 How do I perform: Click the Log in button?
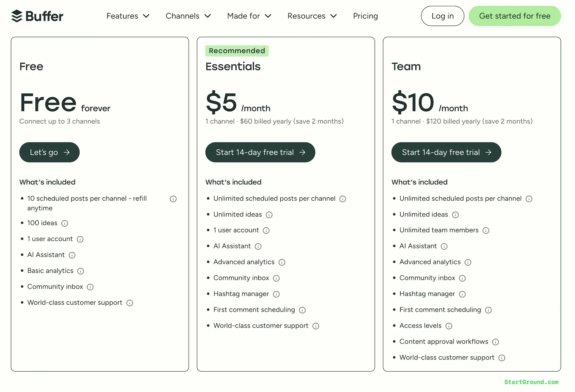442,16
